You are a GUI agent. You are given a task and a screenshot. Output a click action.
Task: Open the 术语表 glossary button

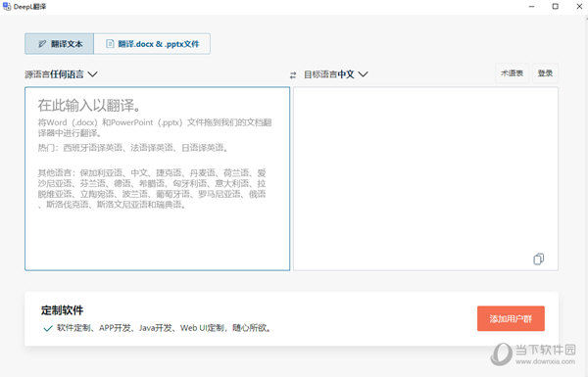point(512,73)
